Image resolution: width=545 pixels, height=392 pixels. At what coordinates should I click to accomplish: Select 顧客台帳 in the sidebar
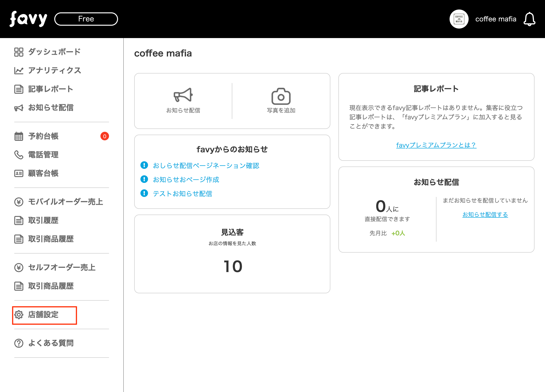click(x=43, y=173)
